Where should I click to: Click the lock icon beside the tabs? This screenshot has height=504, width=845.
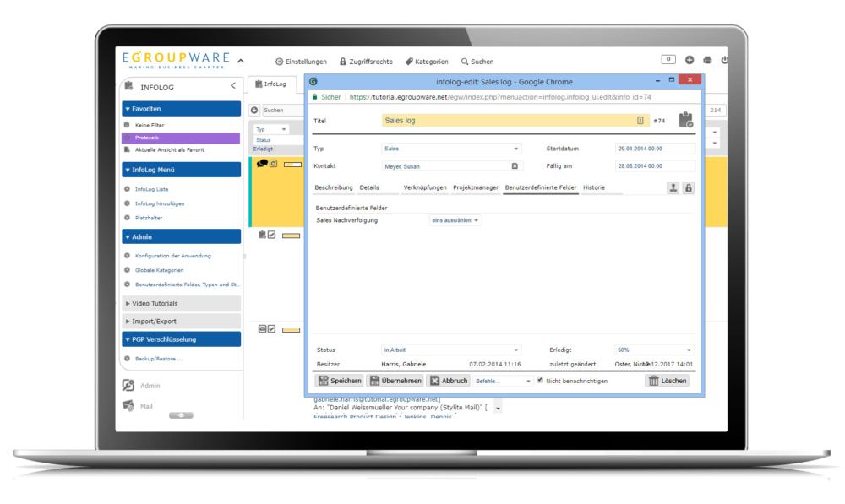[689, 187]
